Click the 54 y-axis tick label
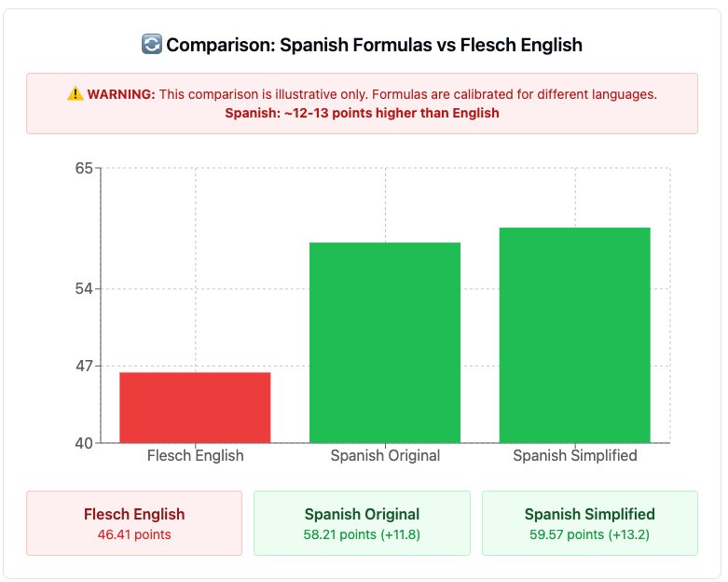728x582 pixels. [x=84, y=289]
